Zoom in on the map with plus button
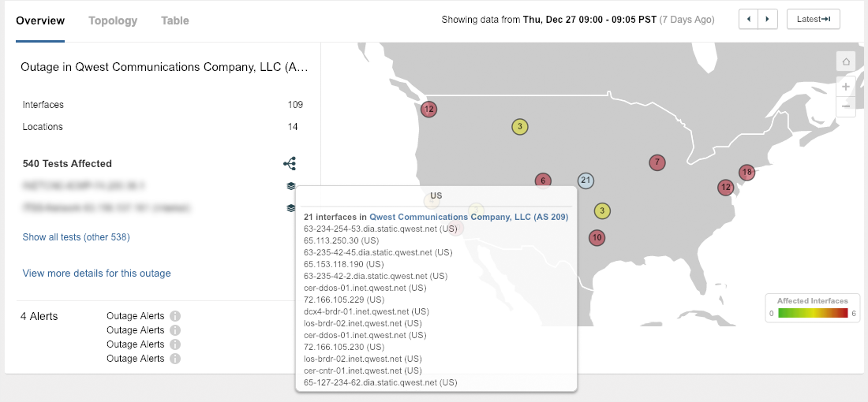Viewport: 868px width, 402px height. tap(846, 86)
